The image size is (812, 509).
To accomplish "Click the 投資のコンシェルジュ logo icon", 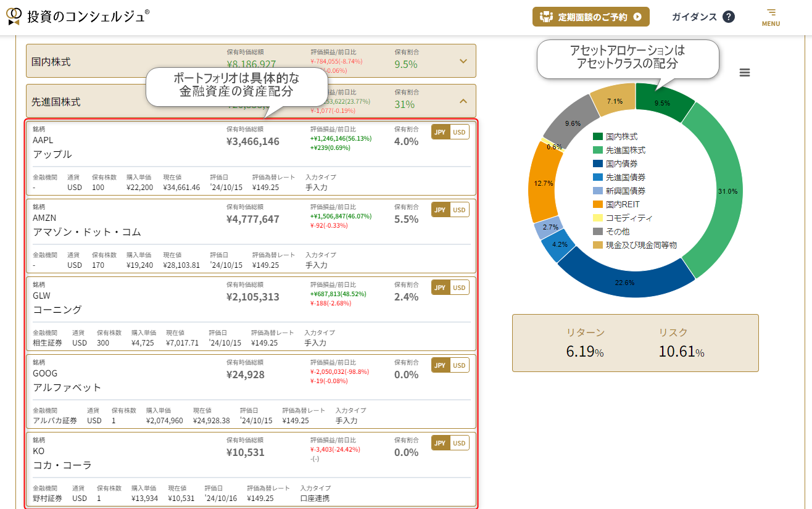I will click(x=14, y=16).
